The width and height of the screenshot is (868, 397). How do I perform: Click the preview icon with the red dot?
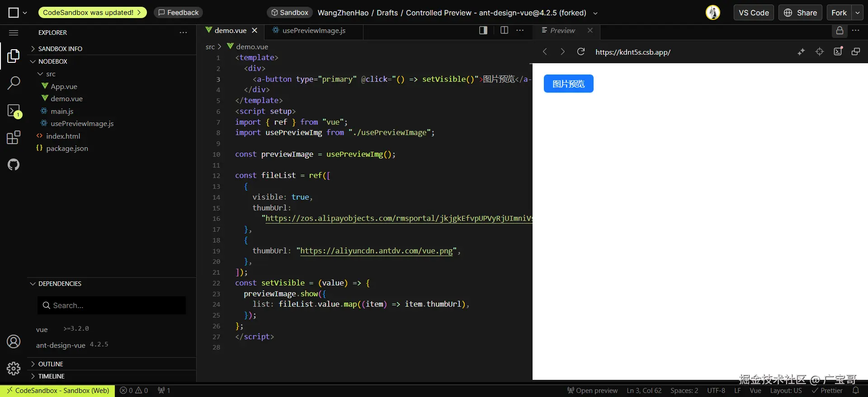point(838,51)
